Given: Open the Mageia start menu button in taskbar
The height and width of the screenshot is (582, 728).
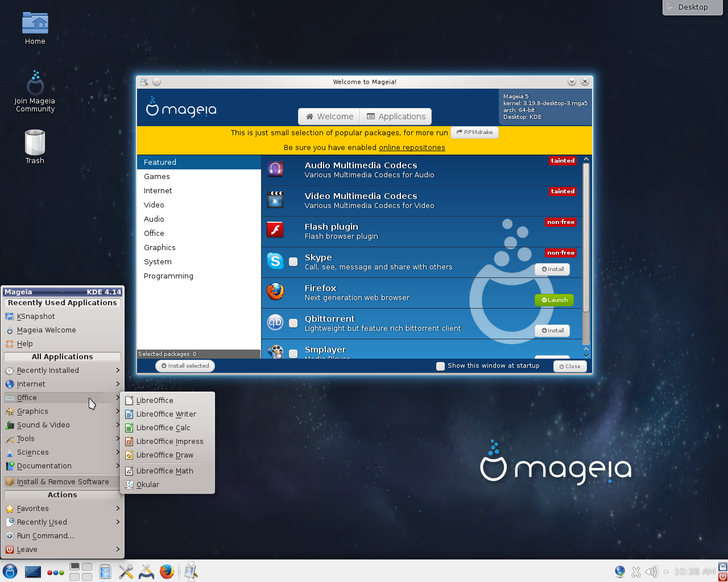Looking at the screenshot, I should click(x=10, y=571).
